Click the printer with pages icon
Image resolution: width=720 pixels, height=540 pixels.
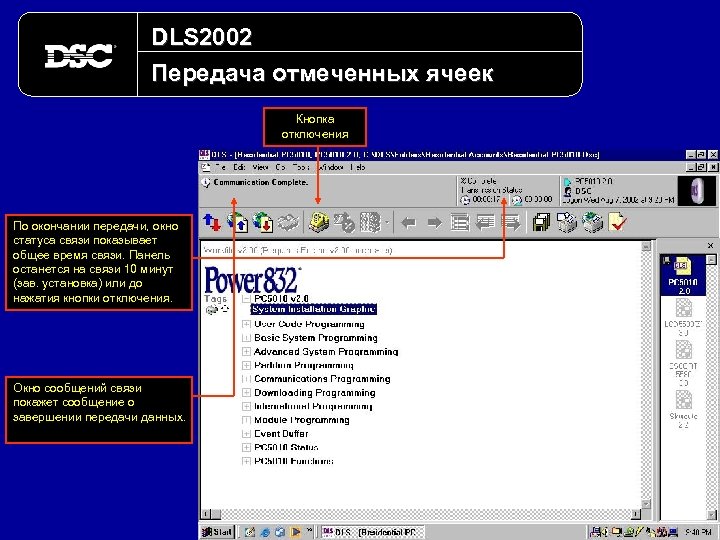pyautogui.click(x=567, y=223)
